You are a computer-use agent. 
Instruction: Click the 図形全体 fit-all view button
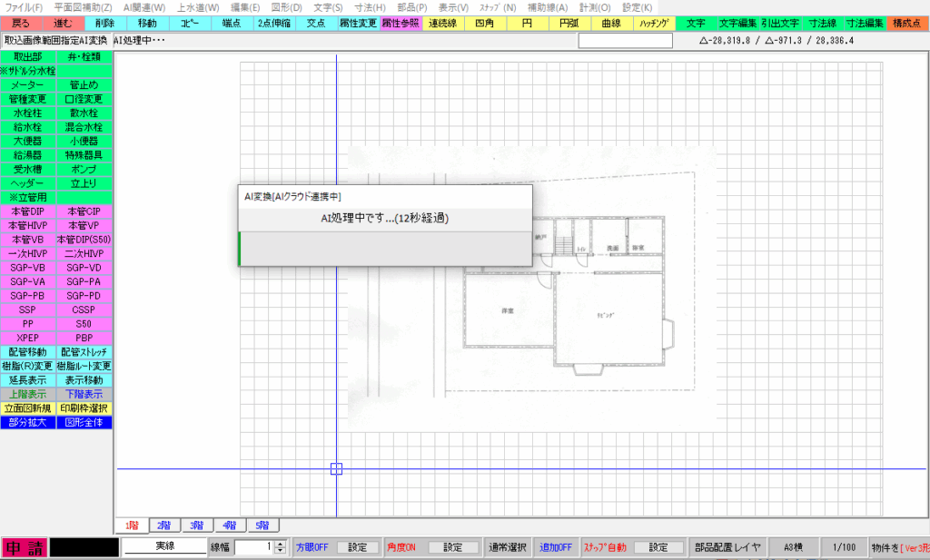coord(84,422)
